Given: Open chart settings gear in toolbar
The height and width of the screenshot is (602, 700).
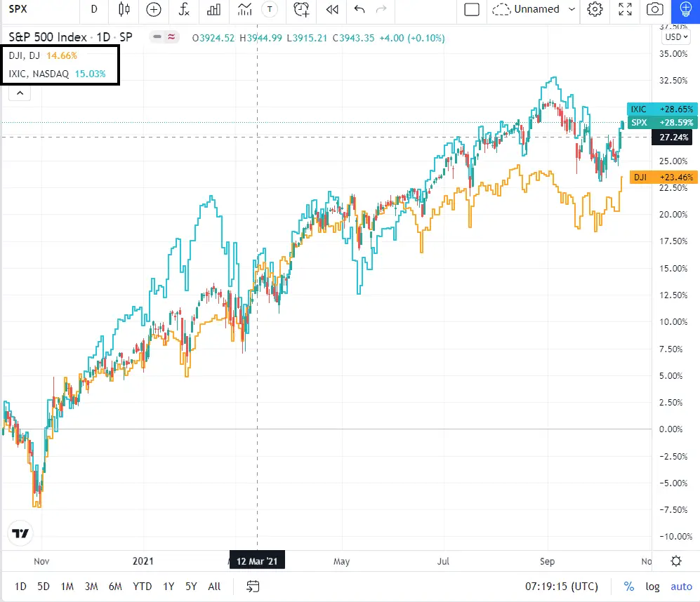Looking at the screenshot, I should [595, 9].
